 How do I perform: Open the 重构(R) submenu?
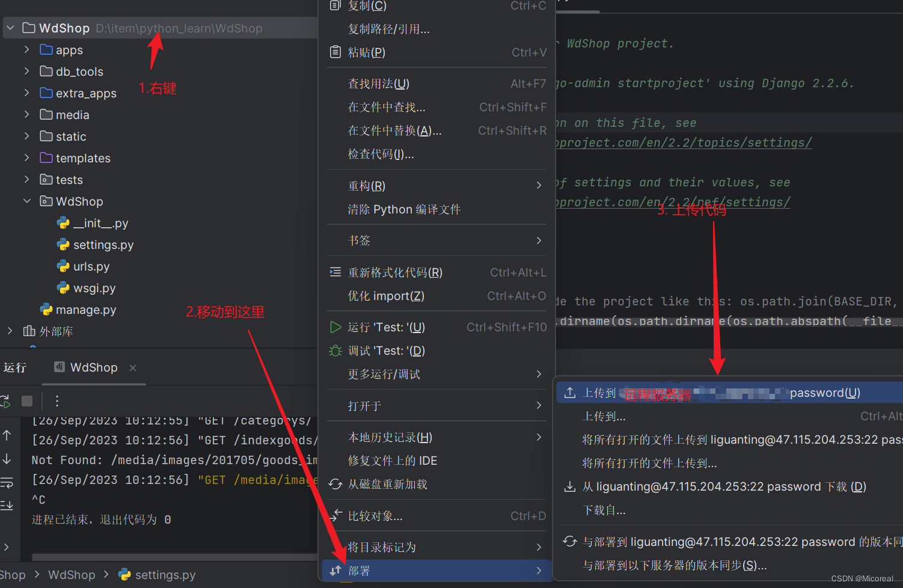point(436,186)
